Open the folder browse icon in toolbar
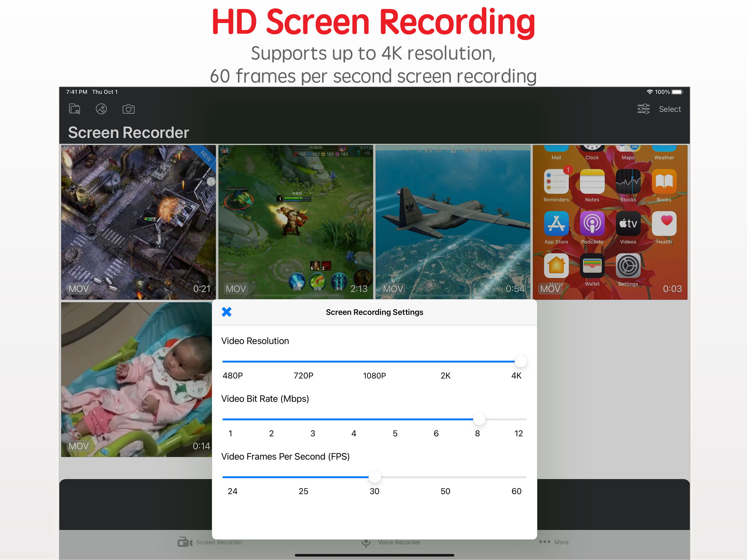 pos(75,109)
